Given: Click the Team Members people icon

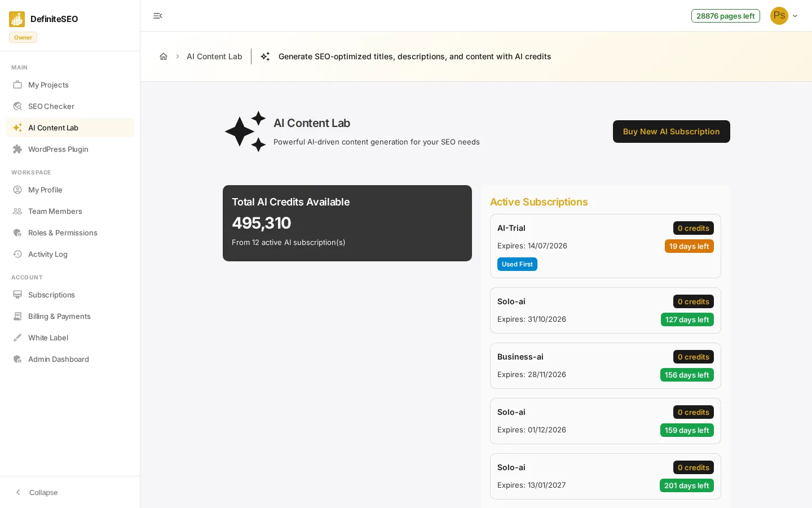Looking at the screenshot, I should [x=17, y=211].
